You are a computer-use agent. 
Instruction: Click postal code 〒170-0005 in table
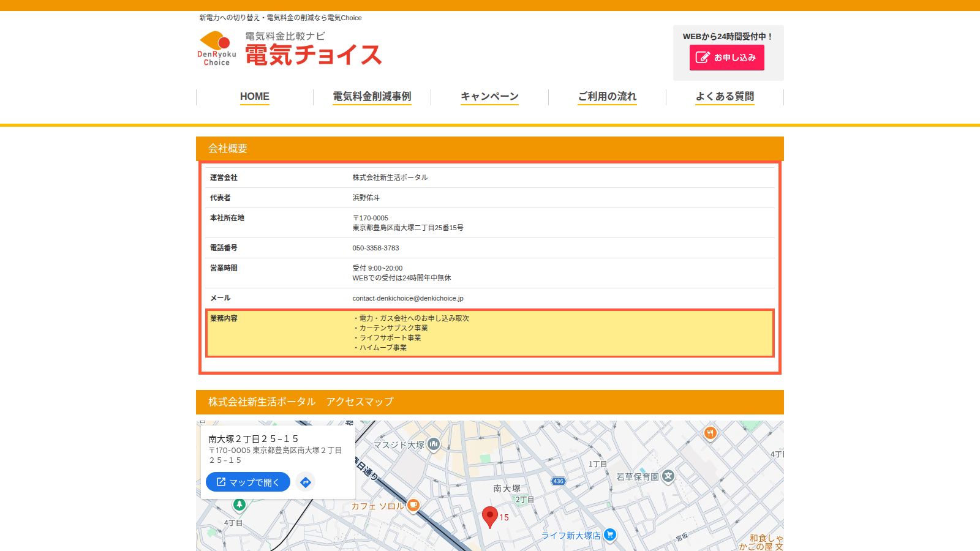pos(370,218)
